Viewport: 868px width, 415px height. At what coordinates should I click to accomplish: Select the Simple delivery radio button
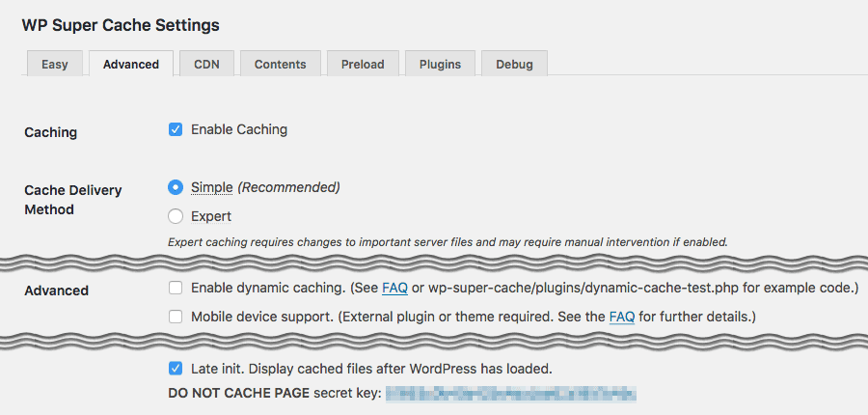click(176, 188)
